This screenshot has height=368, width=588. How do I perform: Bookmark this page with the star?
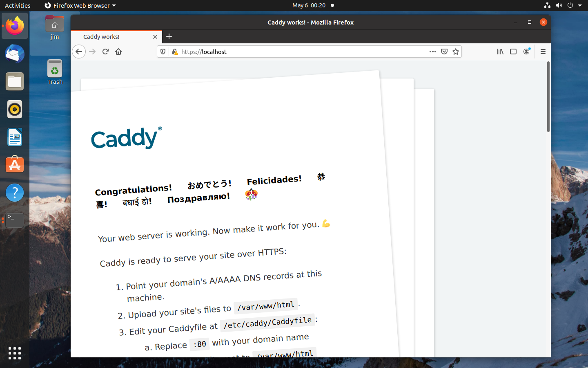point(456,52)
